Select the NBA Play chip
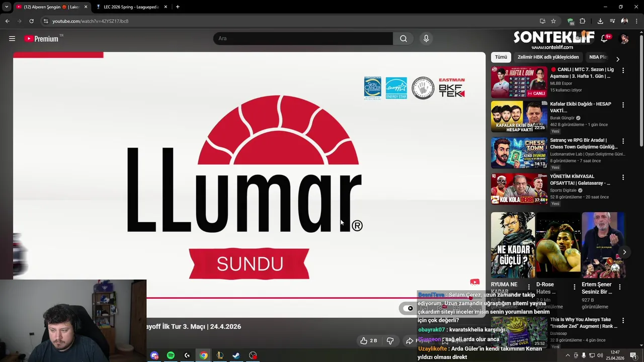 598,57
